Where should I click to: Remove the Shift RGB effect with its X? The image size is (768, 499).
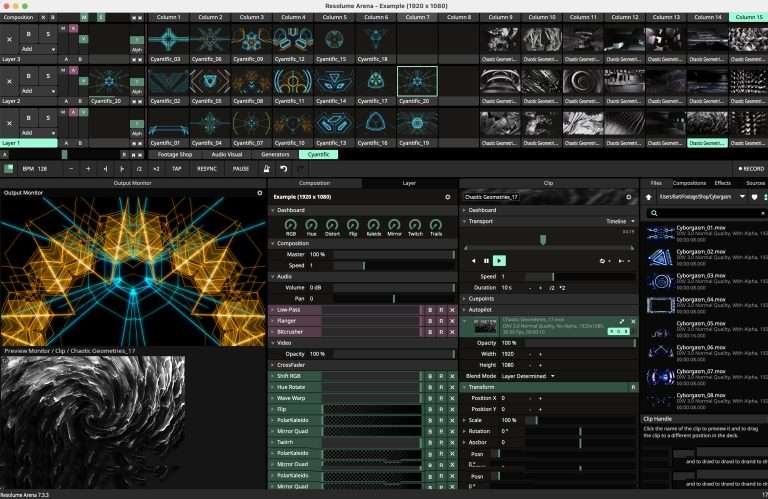(x=452, y=376)
